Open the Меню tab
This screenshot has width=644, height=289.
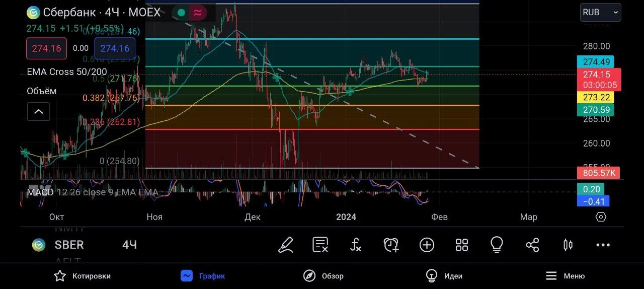tap(565, 276)
